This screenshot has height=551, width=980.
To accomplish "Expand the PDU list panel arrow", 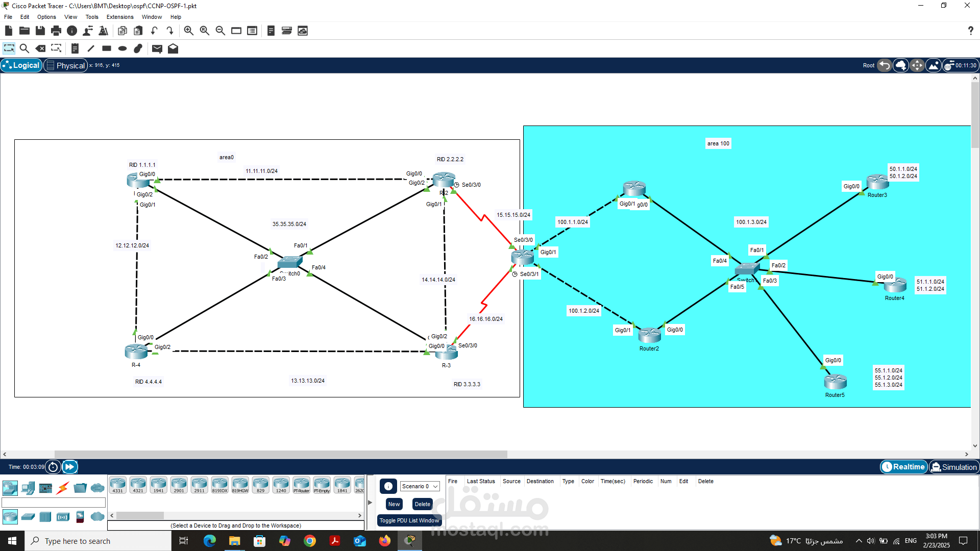I will click(x=370, y=503).
